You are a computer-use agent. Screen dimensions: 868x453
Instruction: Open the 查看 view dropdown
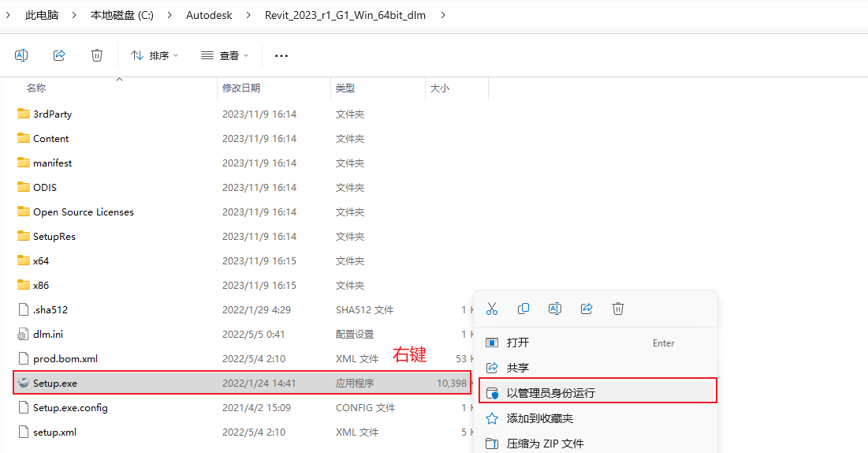(225, 55)
